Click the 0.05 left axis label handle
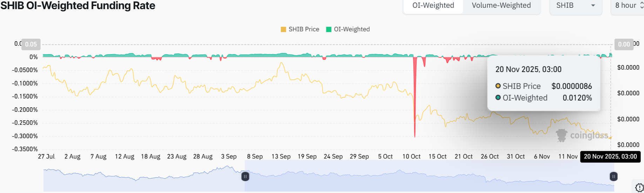This screenshot has width=644, height=193. pos(31,44)
